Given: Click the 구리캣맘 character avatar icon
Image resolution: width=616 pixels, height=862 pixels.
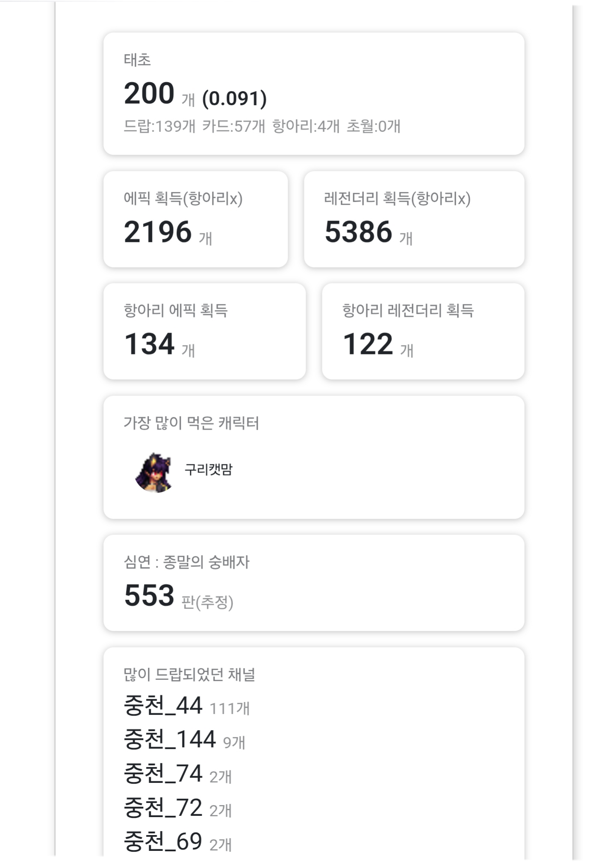Looking at the screenshot, I should [154, 472].
